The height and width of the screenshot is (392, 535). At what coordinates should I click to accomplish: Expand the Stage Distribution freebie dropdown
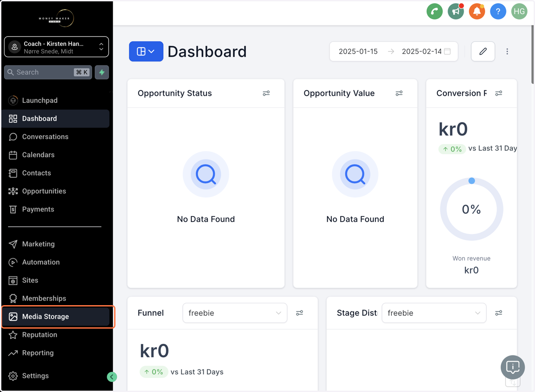[434, 313]
